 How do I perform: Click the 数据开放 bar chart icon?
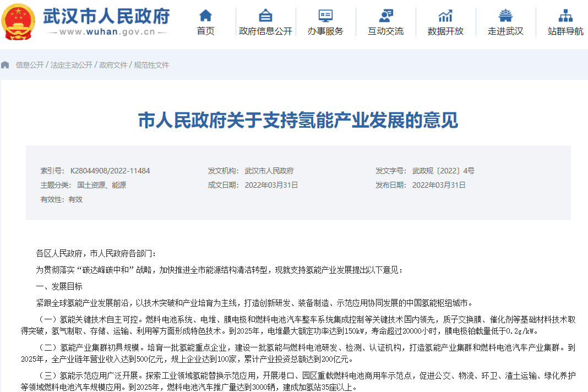click(x=445, y=16)
